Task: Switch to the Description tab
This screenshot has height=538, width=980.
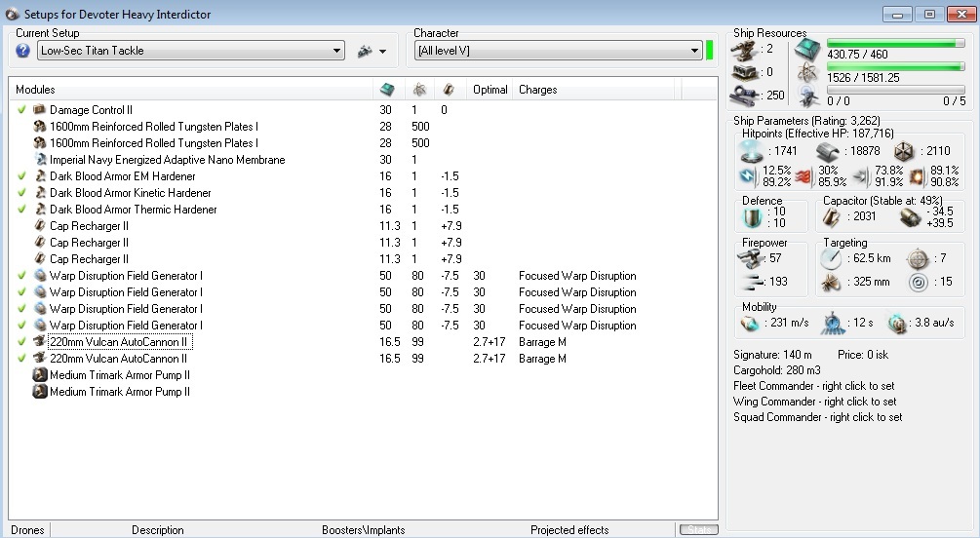Action: click(x=158, y=530)
